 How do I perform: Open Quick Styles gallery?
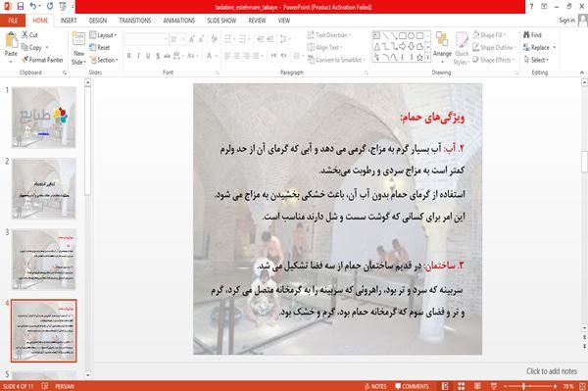point(462,49)
